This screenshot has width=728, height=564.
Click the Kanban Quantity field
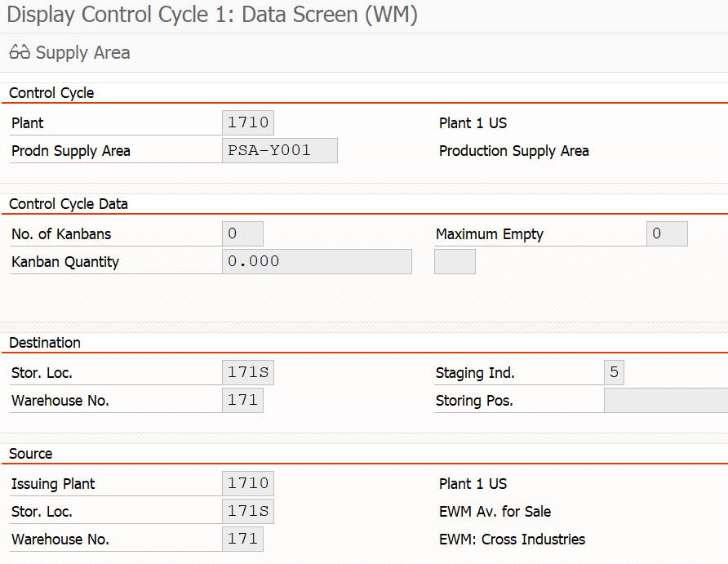tap(317, 261)
